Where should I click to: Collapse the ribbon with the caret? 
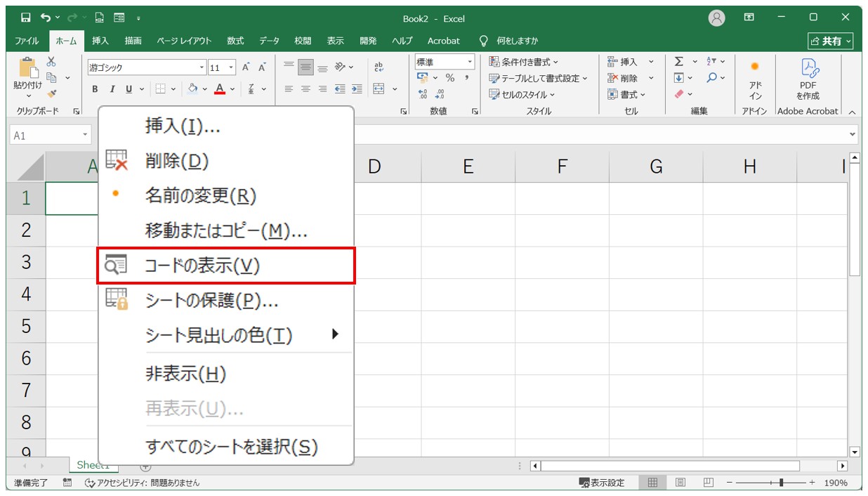point(852,112)
